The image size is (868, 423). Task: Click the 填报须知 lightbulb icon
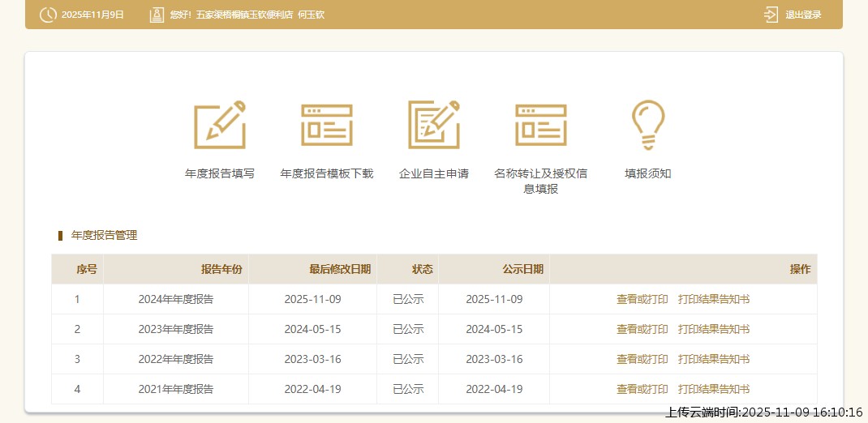click(x=648, y=125)
